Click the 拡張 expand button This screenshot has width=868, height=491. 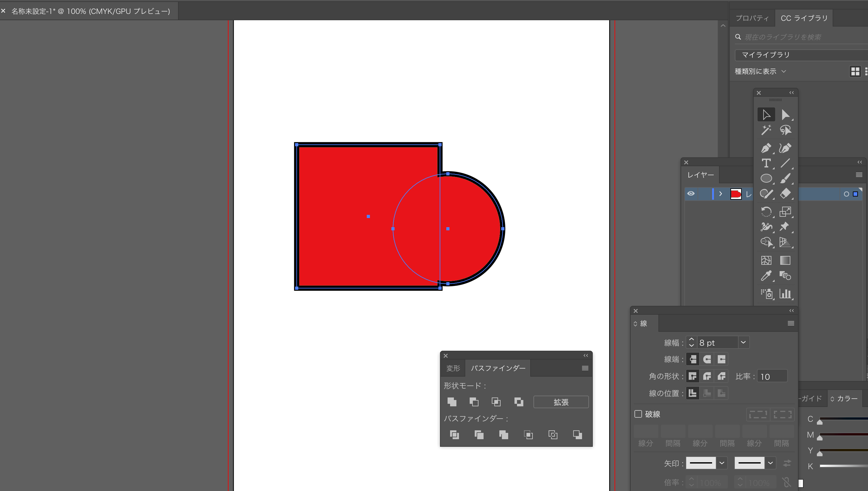(561, 402)
